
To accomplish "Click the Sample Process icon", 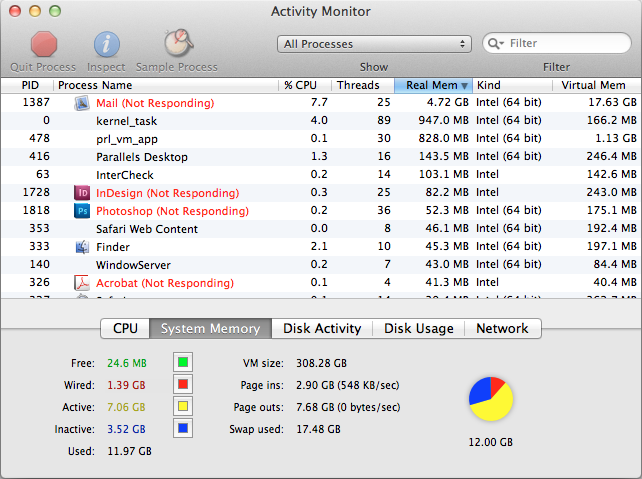I will 179,43.
